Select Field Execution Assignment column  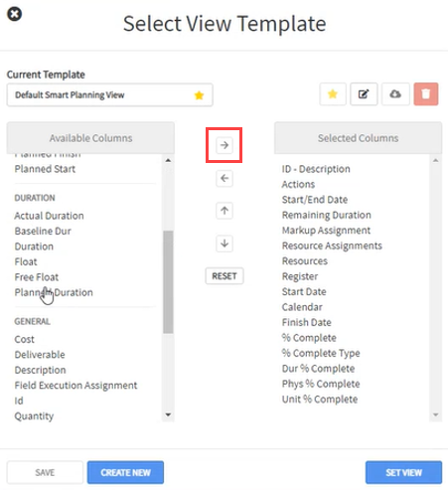75,386
